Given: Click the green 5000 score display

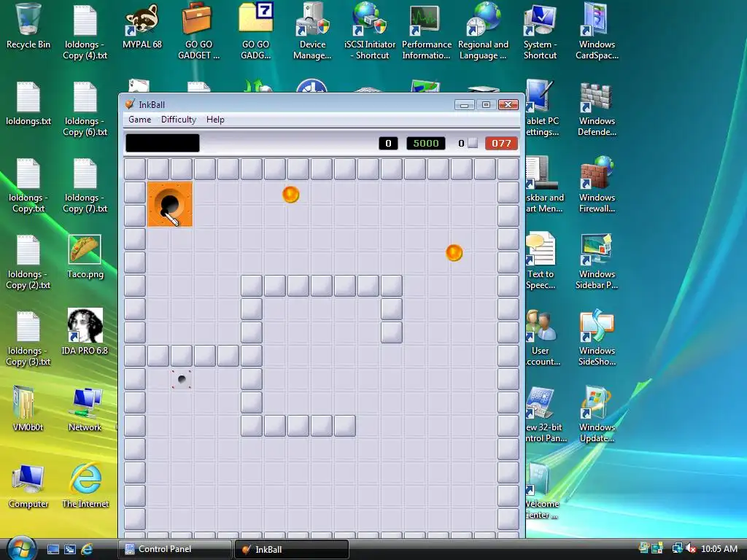Looking at the screenshot, I should tap(426, 144).
